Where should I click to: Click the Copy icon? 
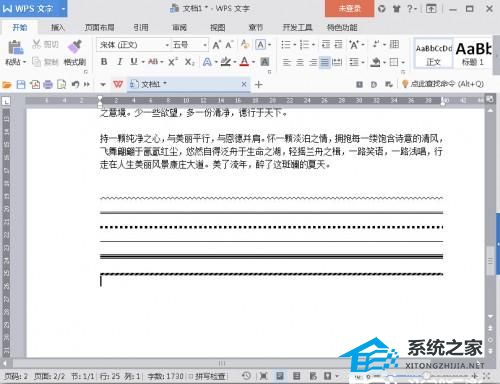pos(36,61)
